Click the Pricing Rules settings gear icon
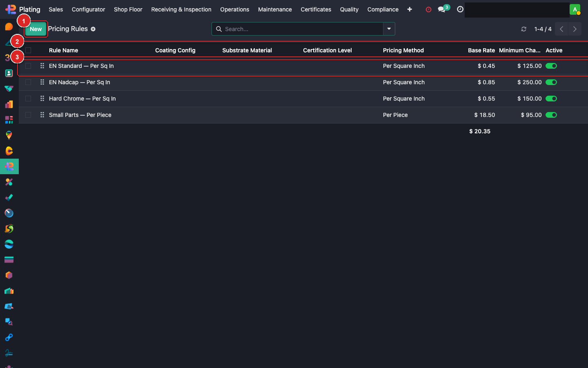 point(93,29)
